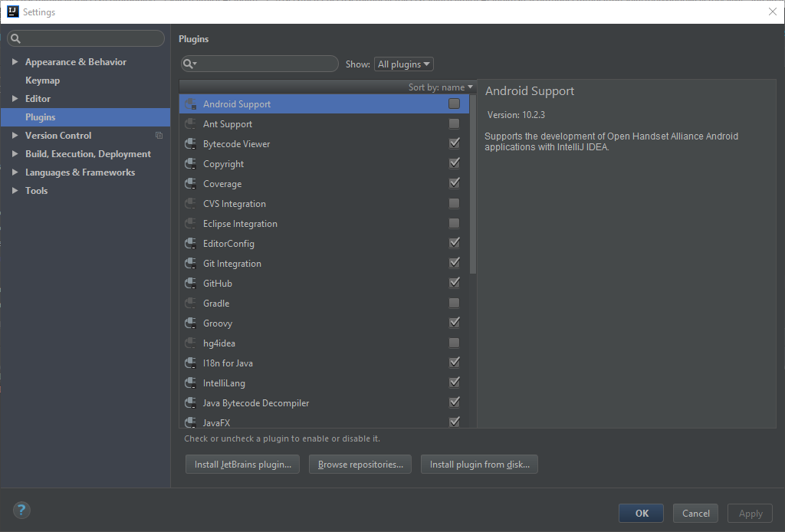
Task: Uncheck the GitHub plugin checkbox
Action: 454,283
